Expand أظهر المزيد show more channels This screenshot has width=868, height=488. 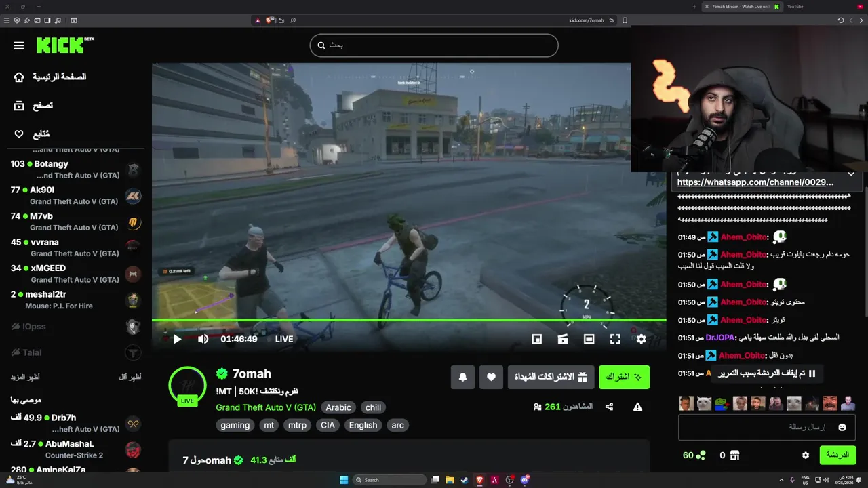pyautogui.click(x=24, y=377)
